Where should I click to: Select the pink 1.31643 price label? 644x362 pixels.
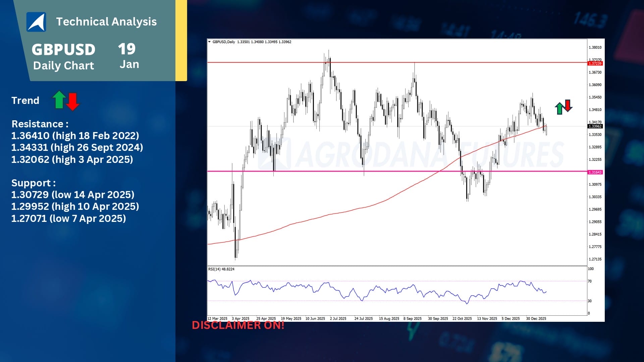[x=595, y=172]
